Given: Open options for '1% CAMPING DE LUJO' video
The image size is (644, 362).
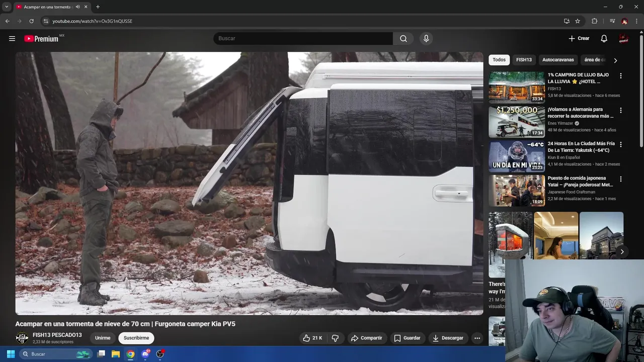Looking at the screenshot, I should [x=620, y=76].
